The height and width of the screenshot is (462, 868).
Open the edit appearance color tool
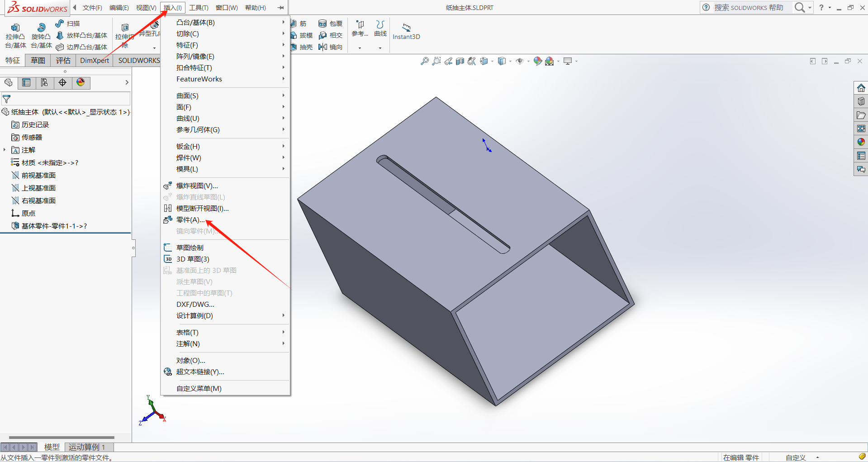[x=537, y=61]
